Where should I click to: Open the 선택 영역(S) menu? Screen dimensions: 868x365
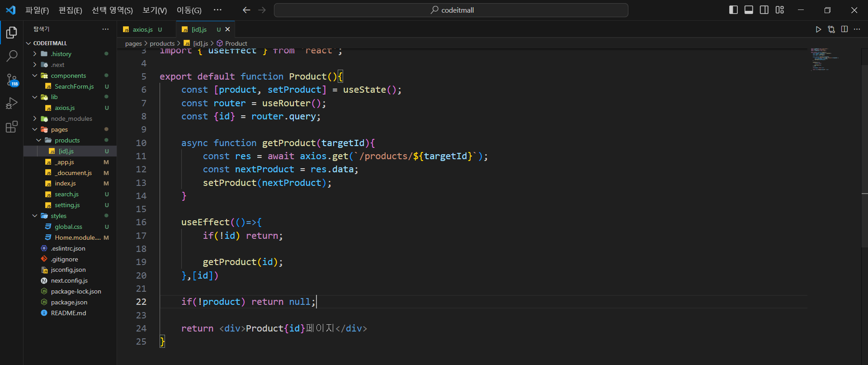click(x=112, y=10)
